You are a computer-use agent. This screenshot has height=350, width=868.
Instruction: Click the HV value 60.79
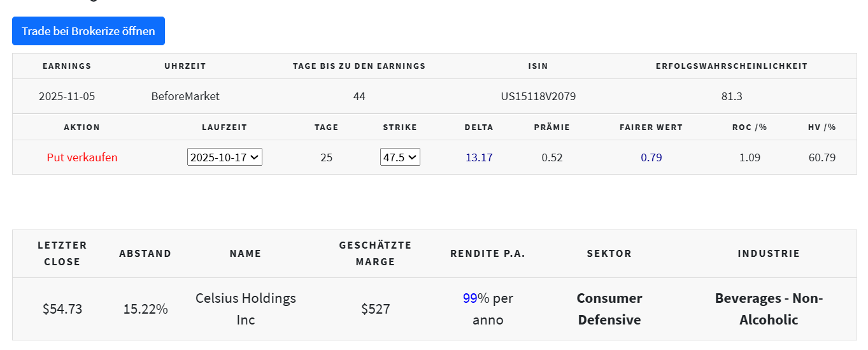point(822,157)
